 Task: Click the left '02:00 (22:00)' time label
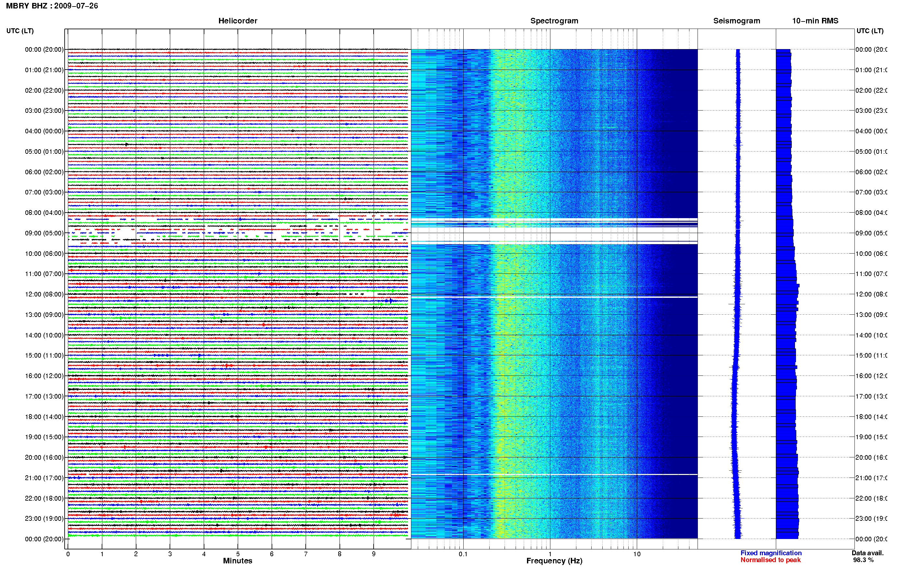point(44,90)
